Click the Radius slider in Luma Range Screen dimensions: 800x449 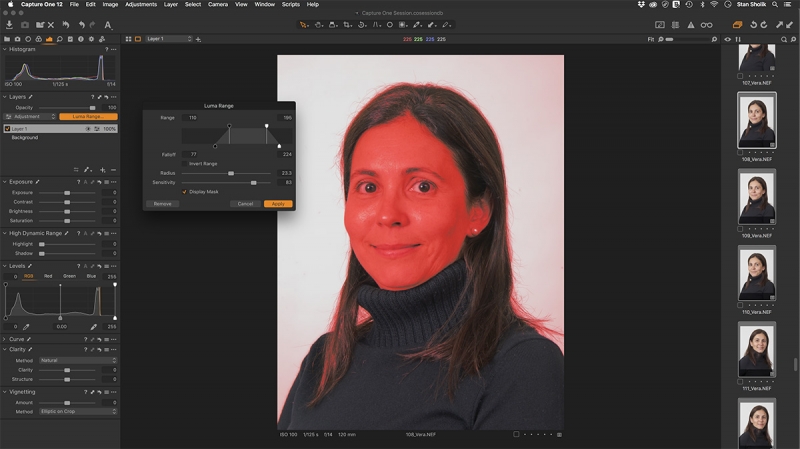point(227,173)
